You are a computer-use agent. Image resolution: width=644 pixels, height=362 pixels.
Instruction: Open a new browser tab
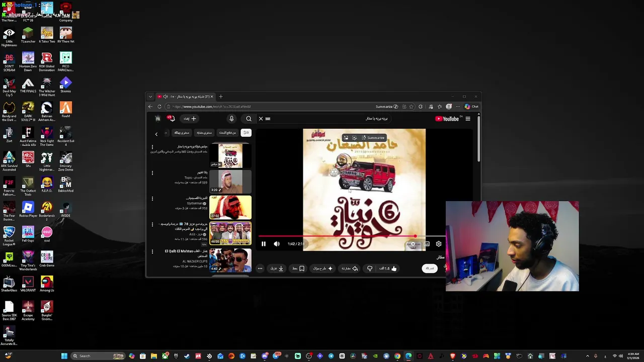point(220,97)
